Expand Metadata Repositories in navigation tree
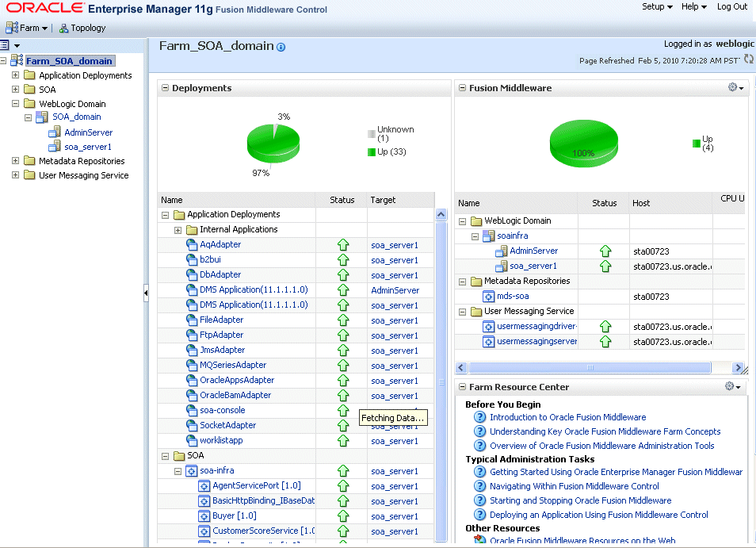This screenshot has width=756, height=548. [x=15, y=161]
